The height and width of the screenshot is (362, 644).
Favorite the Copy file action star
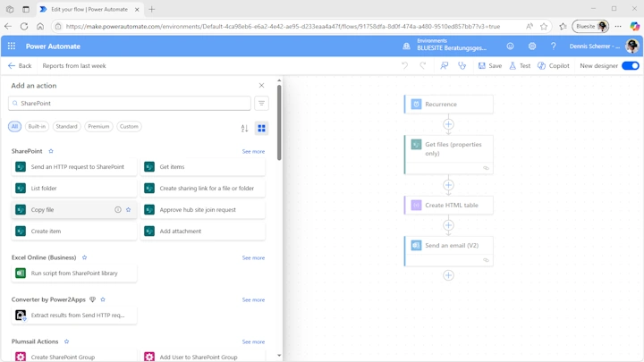129,210
